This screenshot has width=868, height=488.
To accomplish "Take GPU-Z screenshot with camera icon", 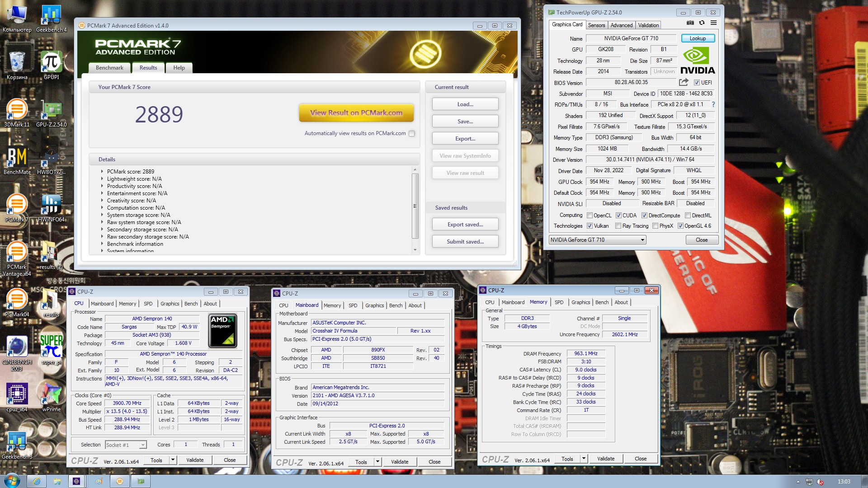I will click(x=690, y=23).
